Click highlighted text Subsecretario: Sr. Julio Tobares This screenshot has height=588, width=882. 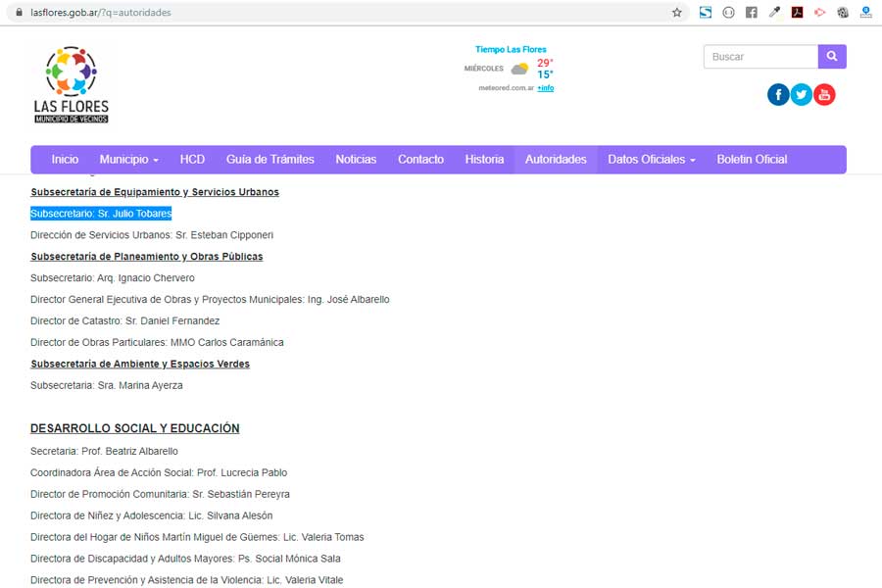[x=101, y=214]
